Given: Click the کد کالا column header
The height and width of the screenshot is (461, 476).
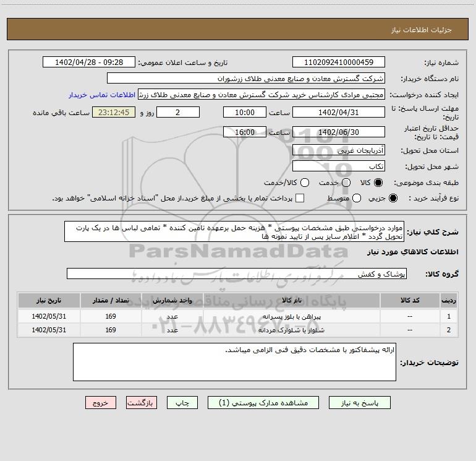Looking at the screenshot, I should click(410, 300).
